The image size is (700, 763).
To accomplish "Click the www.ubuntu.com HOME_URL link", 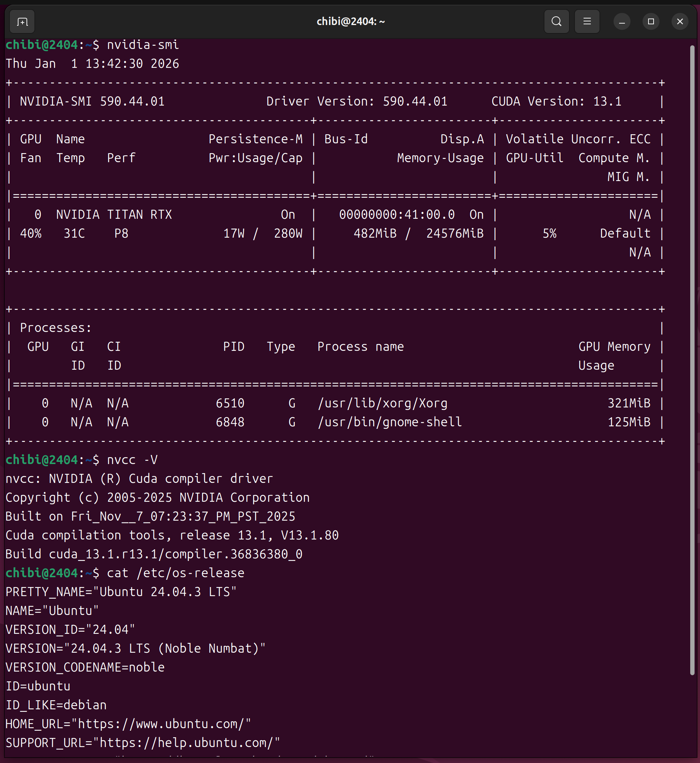I will pos(164,724).
